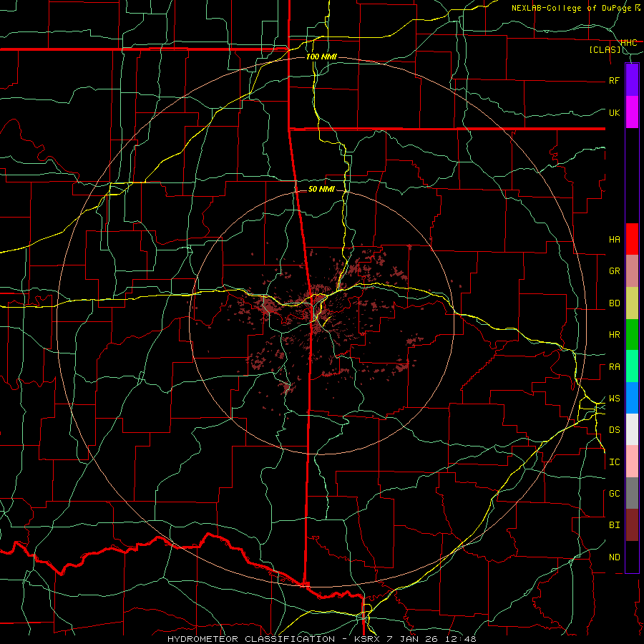Click the '50 NMI' range ring label
Image resolution: width=644 pixels, height=644 pixels.
pyautogui.click(x=321, y=189)
